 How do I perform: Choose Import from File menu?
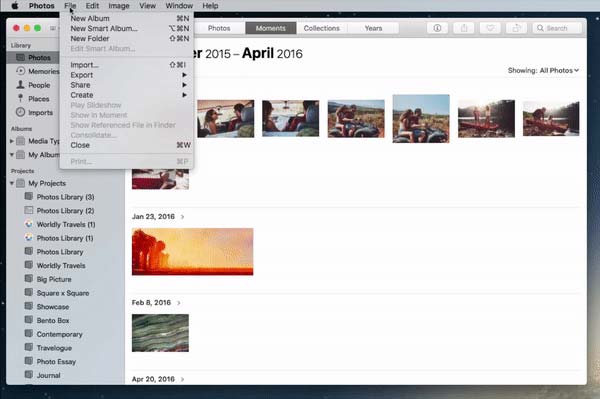coord(127,65)
